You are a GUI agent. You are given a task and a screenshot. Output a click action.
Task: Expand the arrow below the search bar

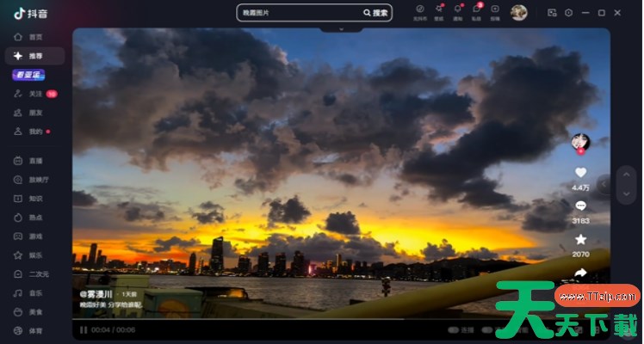(x=341, y=29)
